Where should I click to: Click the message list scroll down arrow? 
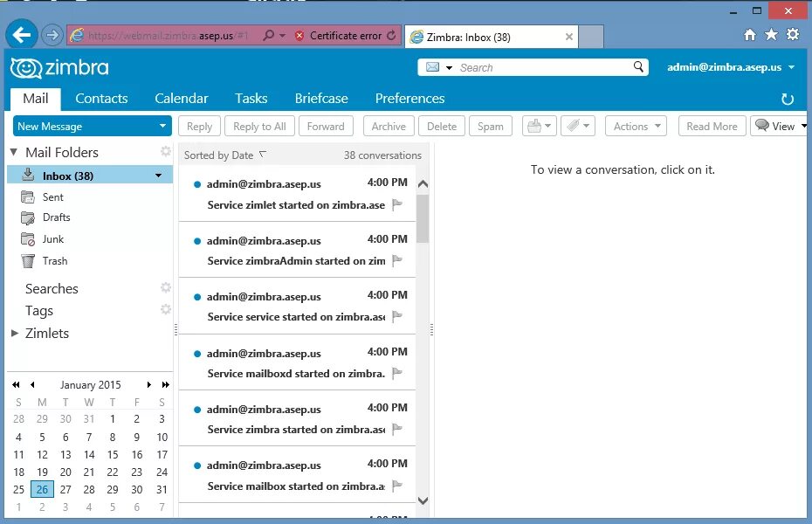pyautogui.click(x=423, y=500)
